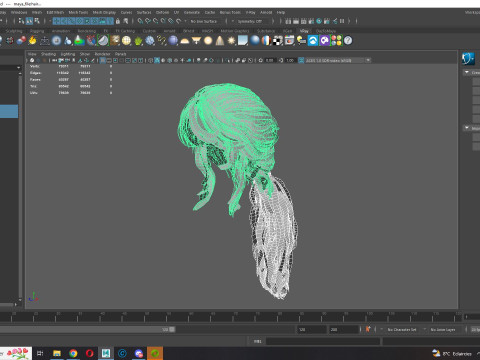Click the blue sphere shelf icon
Viewport: 480px width, 360px height.
[173, 41]
